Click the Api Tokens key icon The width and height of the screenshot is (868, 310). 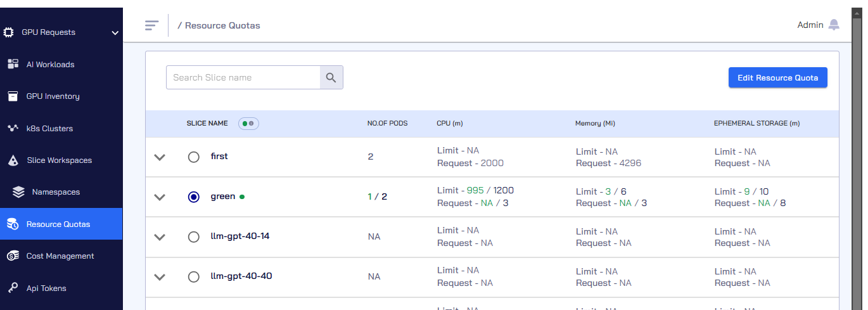tap(13, 288)
